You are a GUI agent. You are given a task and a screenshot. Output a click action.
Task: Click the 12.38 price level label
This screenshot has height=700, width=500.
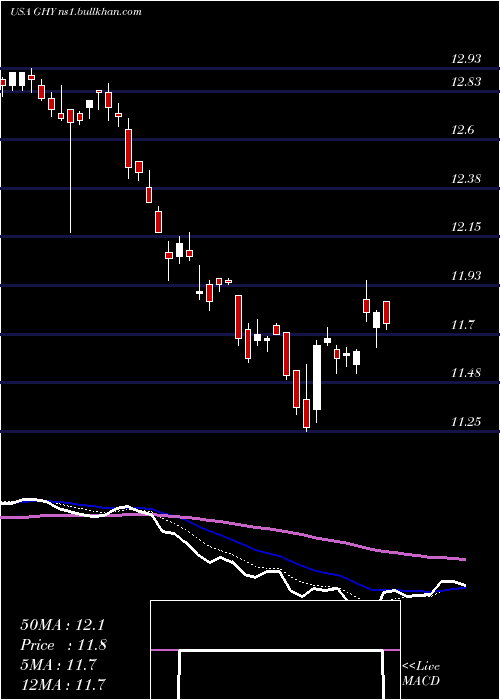click(466, 179)
